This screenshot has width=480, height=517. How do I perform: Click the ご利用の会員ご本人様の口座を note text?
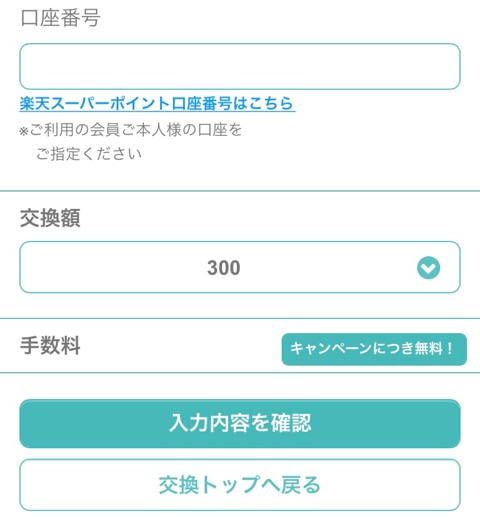pyautogui.click(x=136, y=129)
